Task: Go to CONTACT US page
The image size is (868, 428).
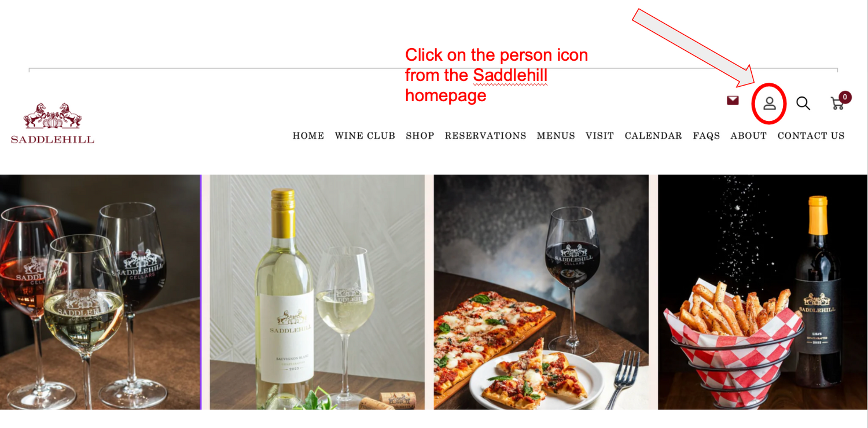Action: click(x=811, y=136)
